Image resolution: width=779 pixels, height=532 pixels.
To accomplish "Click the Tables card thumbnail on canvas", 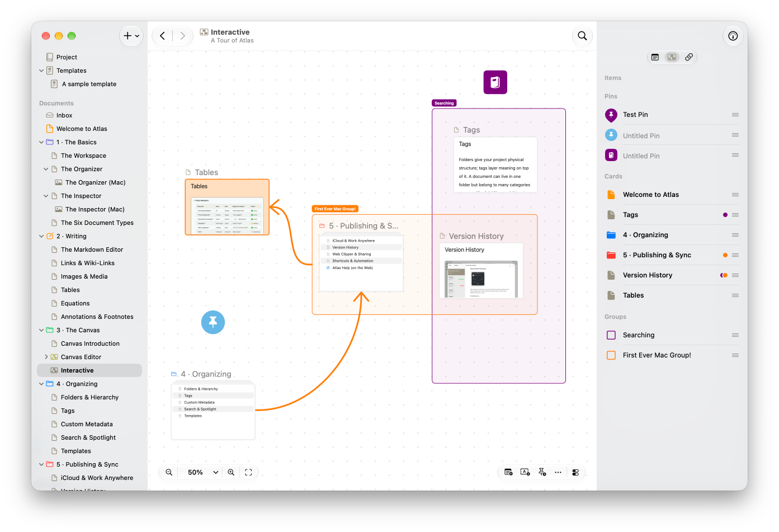I will [x=227, y=207].
